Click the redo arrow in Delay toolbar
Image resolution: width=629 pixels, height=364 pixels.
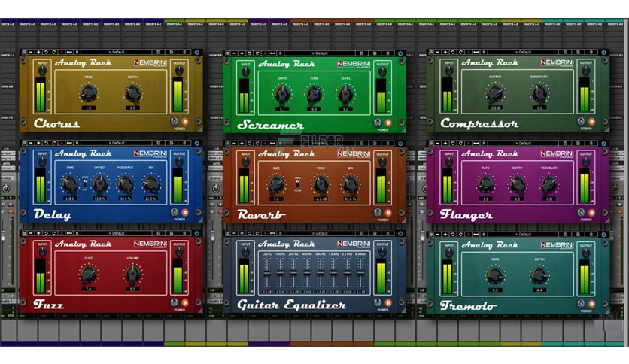pyautogui.click(x=53, y=143)
